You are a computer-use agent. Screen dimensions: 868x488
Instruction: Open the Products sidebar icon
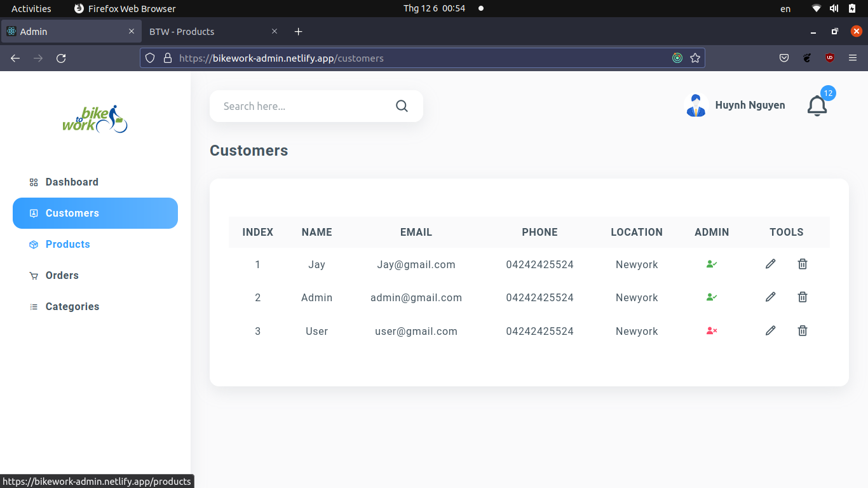coord(33,244)
